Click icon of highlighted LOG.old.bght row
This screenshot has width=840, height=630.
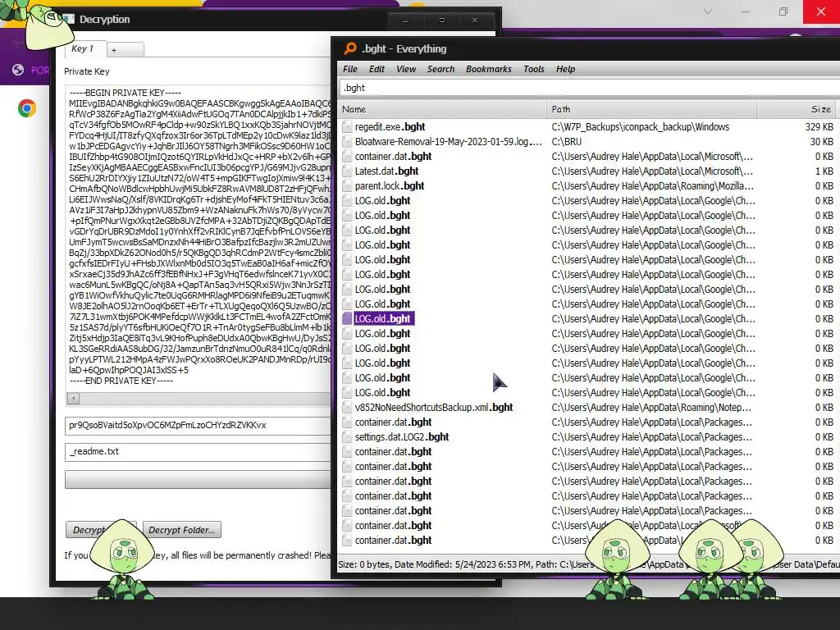(x=347, y=319)
